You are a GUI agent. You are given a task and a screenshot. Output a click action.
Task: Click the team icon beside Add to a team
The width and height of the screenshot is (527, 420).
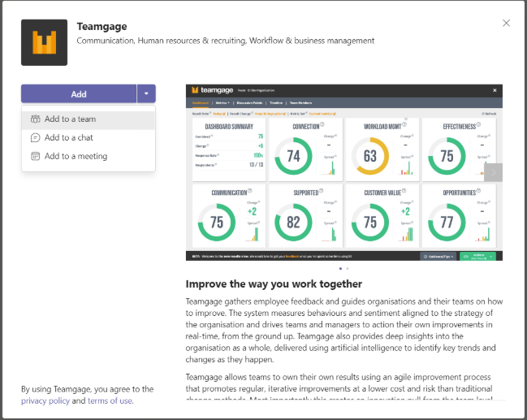point(35,119)
